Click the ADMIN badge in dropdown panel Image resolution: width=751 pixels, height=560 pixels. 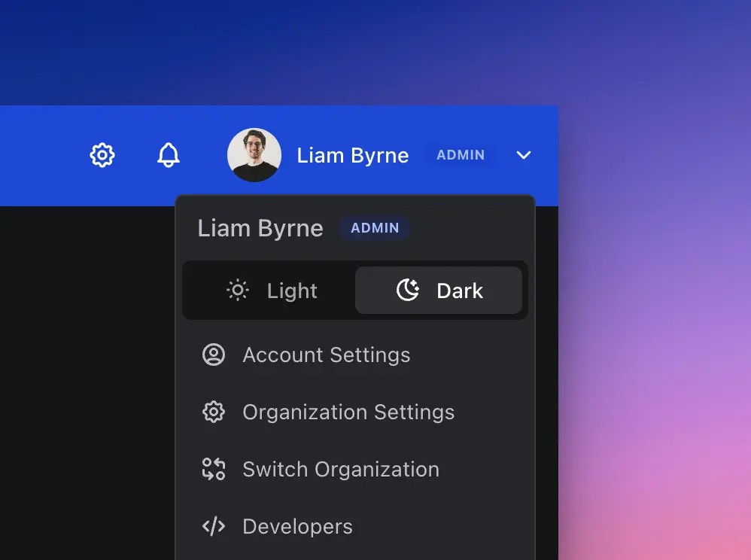point(375,228)
